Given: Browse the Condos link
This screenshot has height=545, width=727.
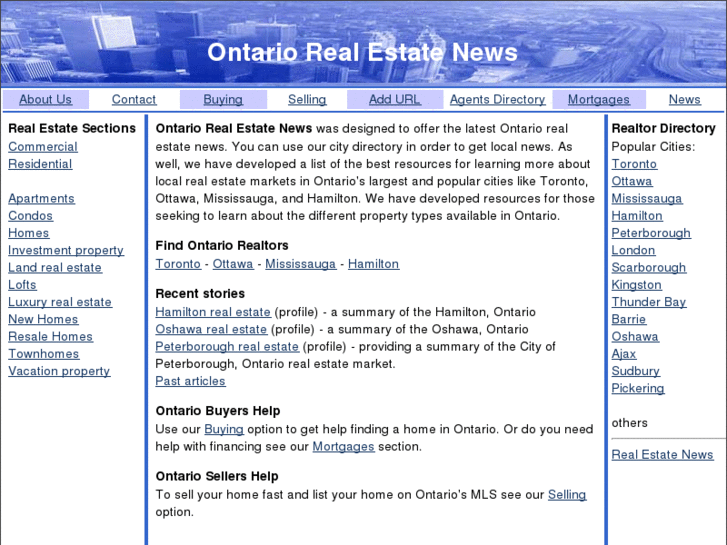Looking at the screenshot, I should pos(30,216).
